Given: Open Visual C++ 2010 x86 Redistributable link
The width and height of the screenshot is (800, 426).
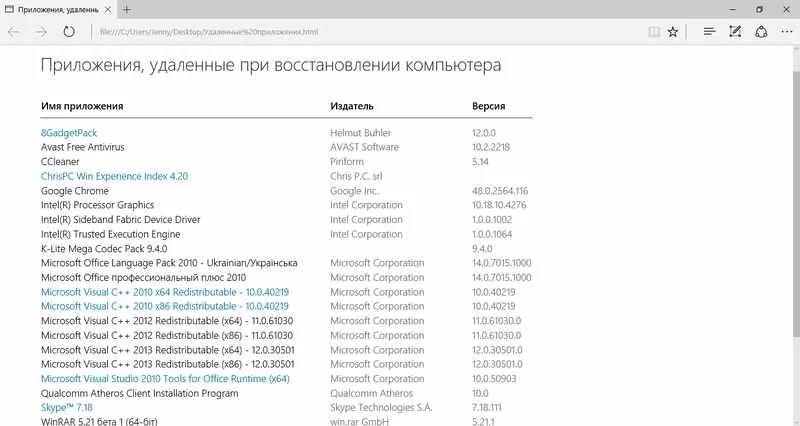Looking at the screenshot, I should [165, 306].
